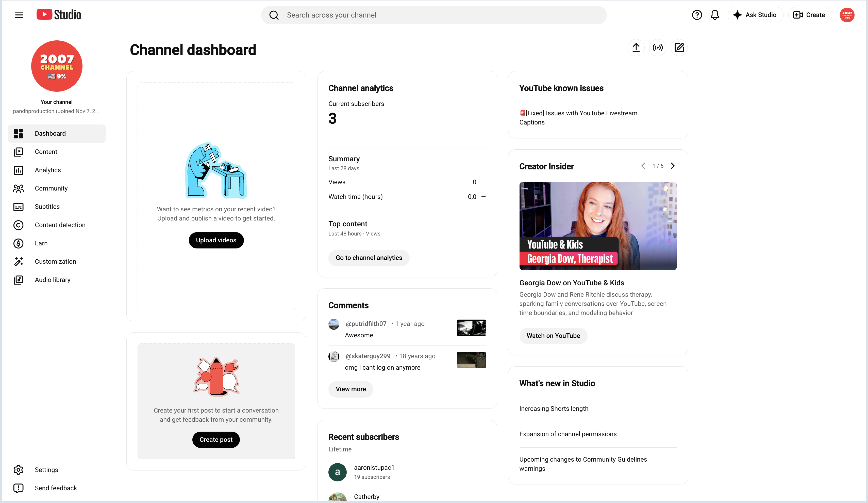Image resolution: width=868 pixels, height=503 pixels.
Task: Open the Send feedback menu item
Action: click(57, 488)
